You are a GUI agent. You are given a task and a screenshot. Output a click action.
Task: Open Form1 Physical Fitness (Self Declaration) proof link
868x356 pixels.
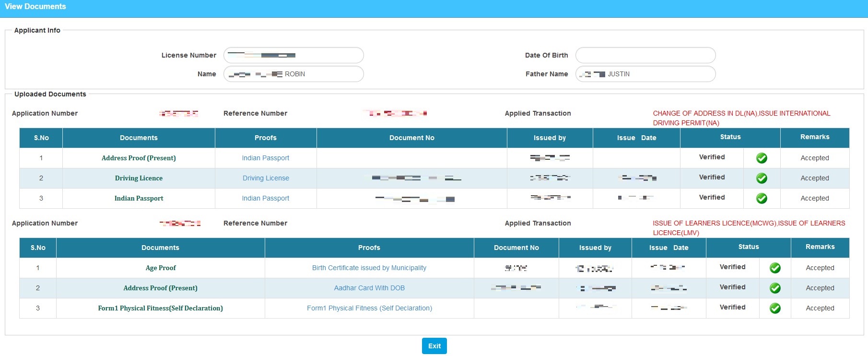tap(369, 308)
